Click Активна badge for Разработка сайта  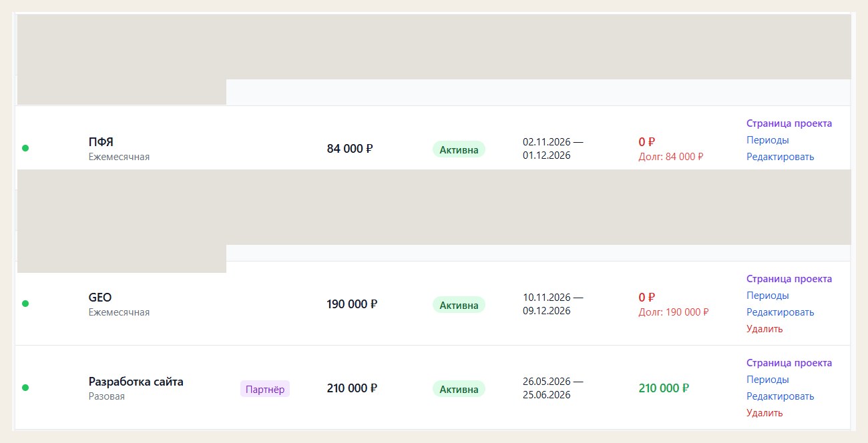(x=459, y=389)
